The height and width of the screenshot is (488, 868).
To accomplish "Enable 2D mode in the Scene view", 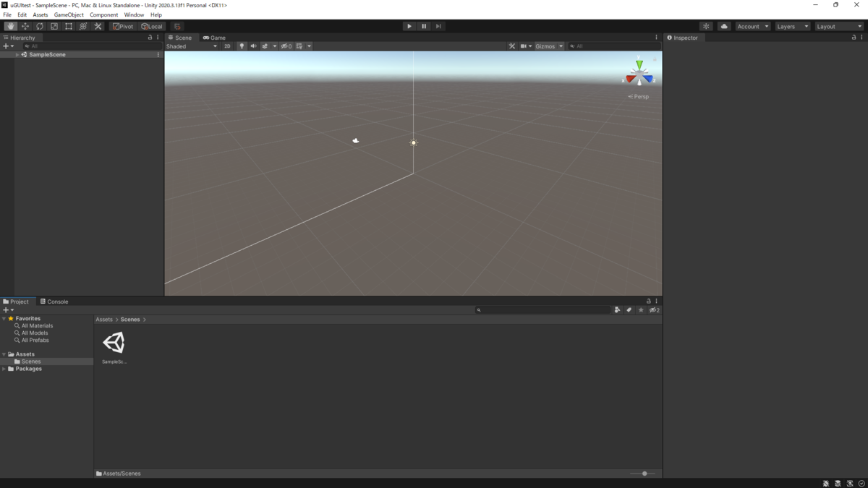I will click(226, 46).
